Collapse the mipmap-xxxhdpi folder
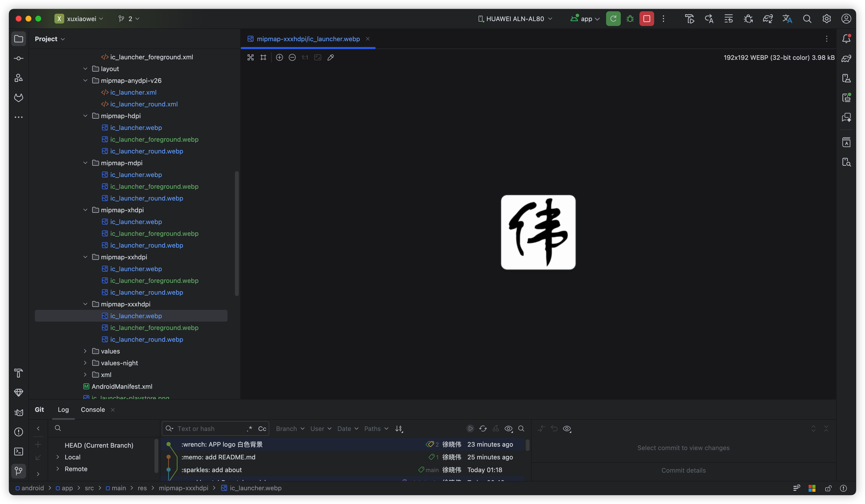The image size is (865, 504). coord(85,304)
